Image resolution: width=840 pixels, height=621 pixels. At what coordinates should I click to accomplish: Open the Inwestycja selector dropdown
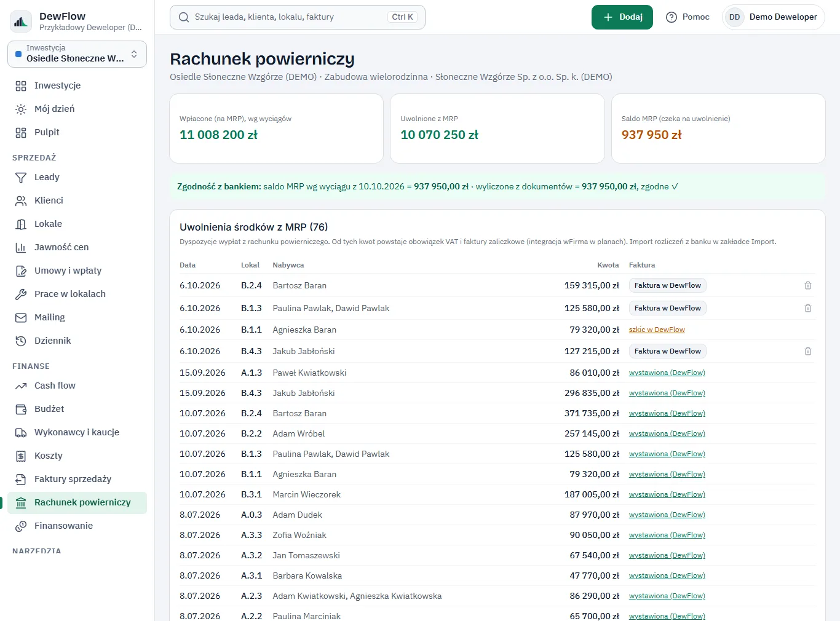[x=77, y=53]
